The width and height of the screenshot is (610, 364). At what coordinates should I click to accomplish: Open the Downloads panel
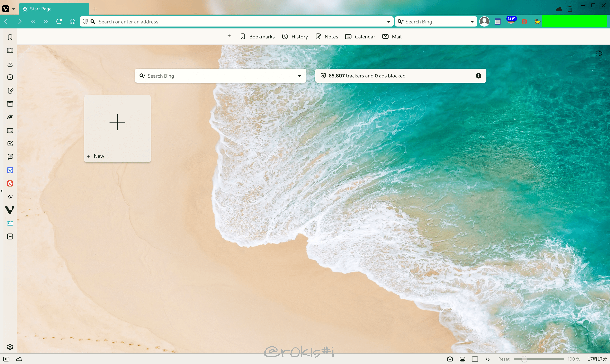click(10, 64)
